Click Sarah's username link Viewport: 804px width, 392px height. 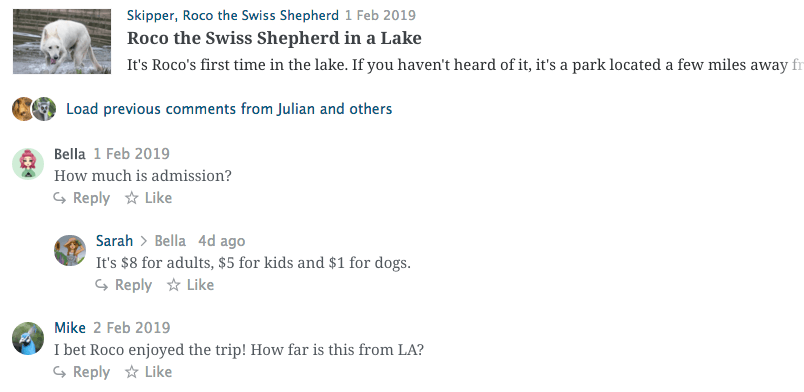coord(114,241)
